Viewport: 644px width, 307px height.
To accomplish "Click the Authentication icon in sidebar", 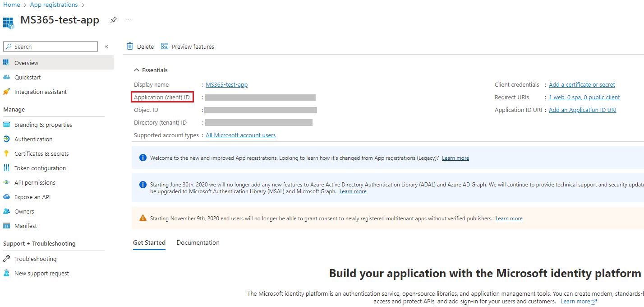I will (x=6, y=139).
